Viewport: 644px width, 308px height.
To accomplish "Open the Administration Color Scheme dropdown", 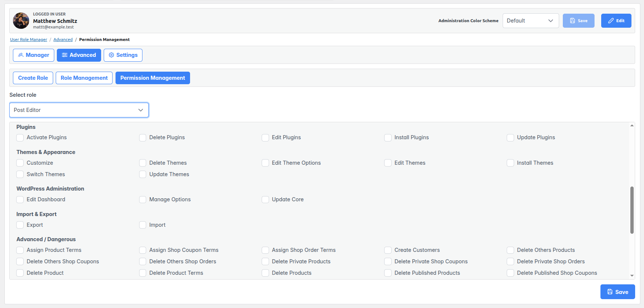I will [531, 21].
